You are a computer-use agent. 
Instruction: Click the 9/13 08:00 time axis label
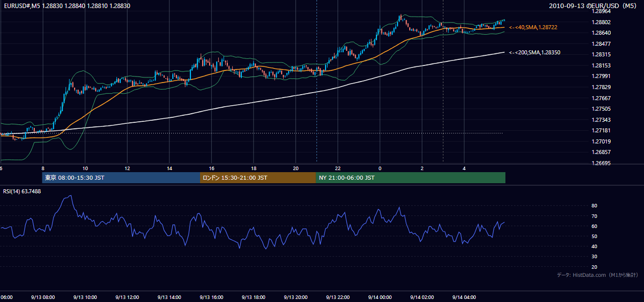coord(43,297)
